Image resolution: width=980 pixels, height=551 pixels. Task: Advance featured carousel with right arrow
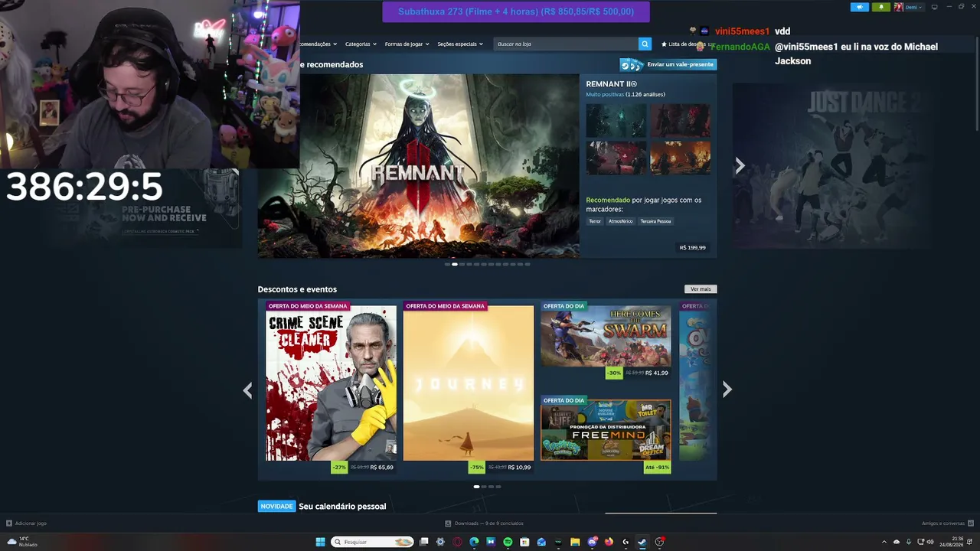tap(740, 166)
